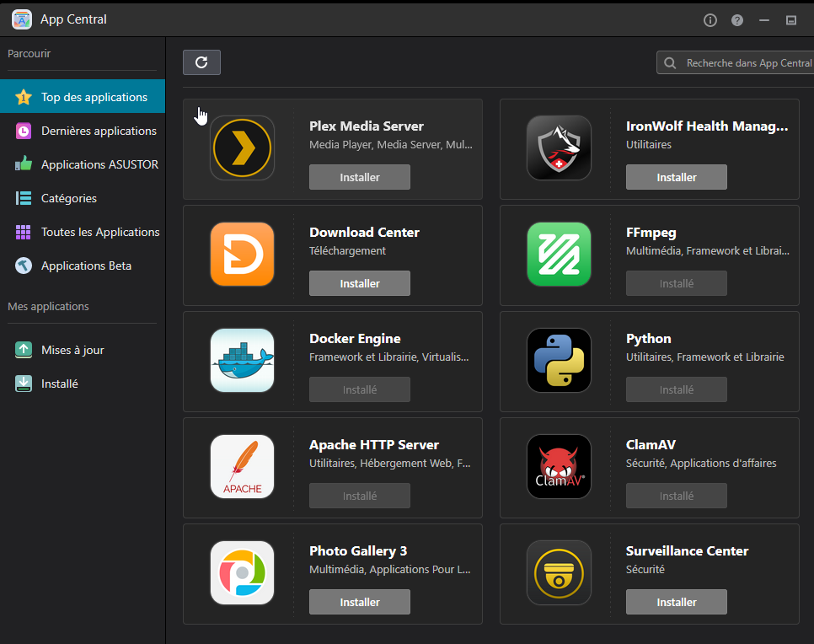
Task: Click the FFmpeg app icon
Action: click(x=559, y=254)
